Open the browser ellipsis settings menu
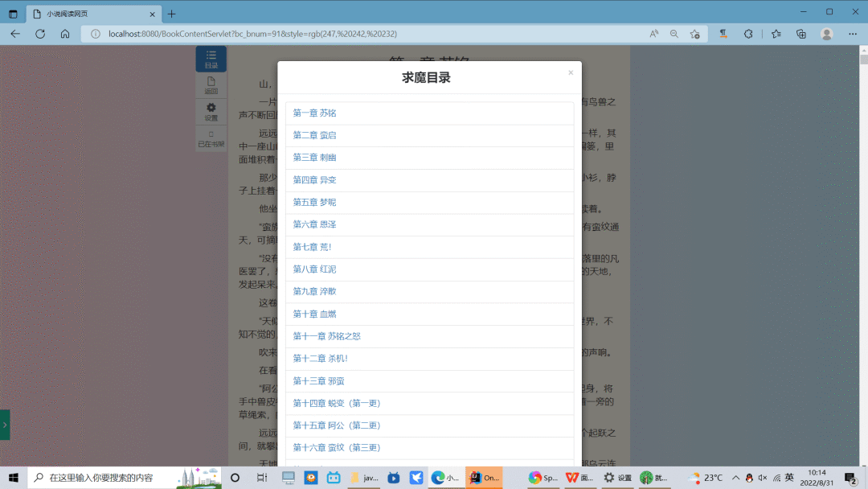868x489 pixels. (853, 34)
